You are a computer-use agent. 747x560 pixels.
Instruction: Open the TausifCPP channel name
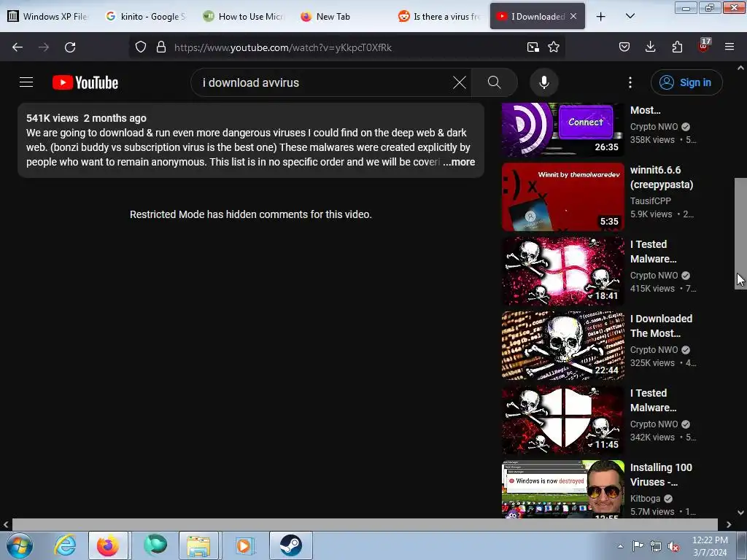(x=650, y=201)
